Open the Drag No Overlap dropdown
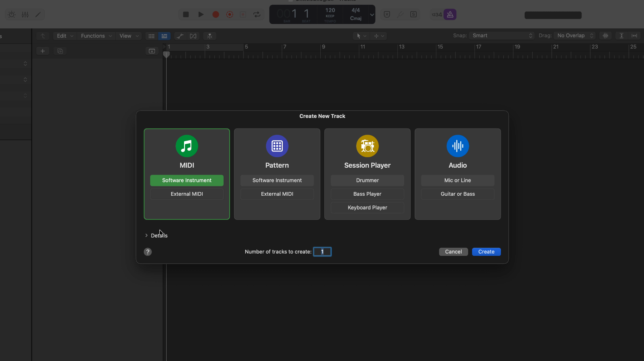The height and width of the screenshot is (361, 644). click(x=575, y=36)
